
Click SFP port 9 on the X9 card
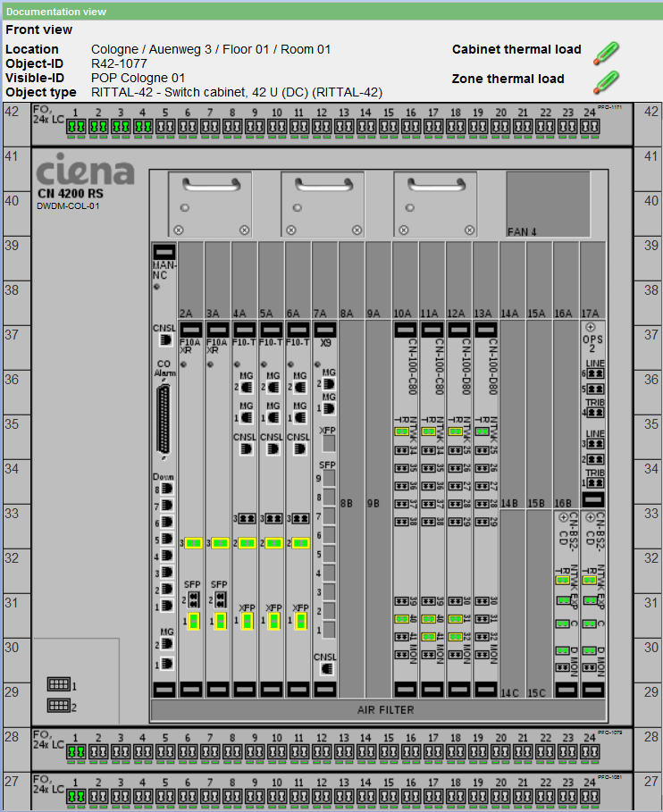point(328,479)
